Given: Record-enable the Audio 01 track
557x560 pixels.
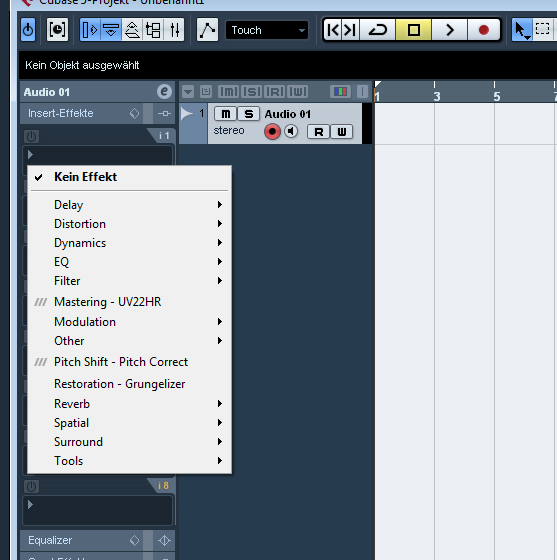Looking at the screenshot, I should click(x=272, y=132).
